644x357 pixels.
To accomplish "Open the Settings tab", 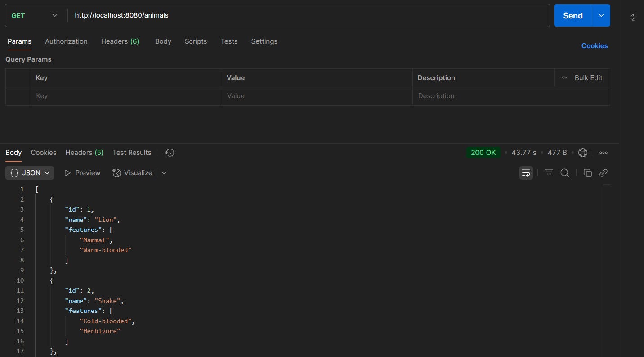I will click(x=264, y=41).
